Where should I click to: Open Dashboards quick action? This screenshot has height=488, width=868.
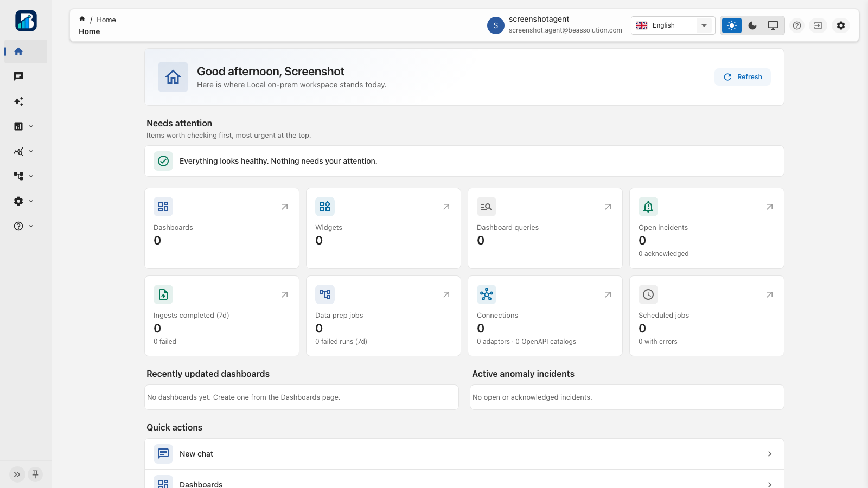pyautogui.click(x=464, y=481)
